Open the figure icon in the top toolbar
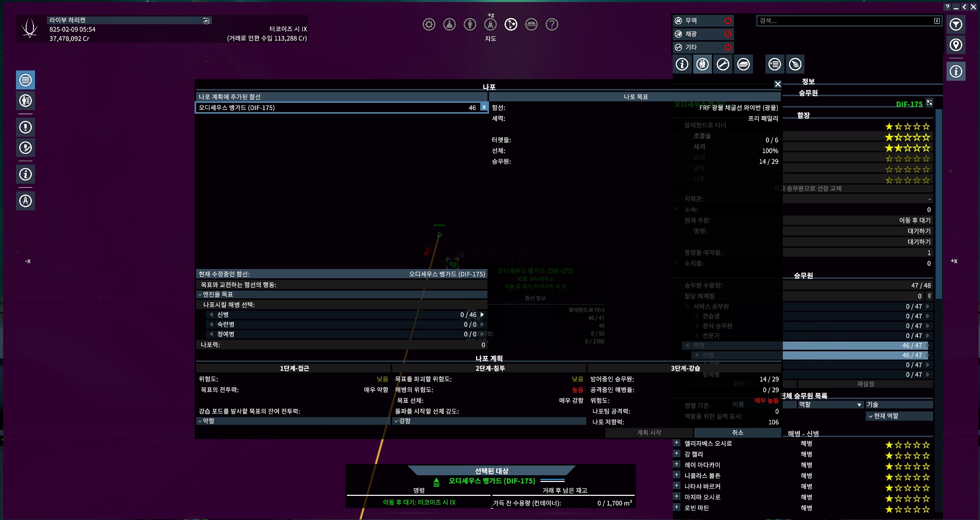The height and width of the screenshot is (520, 980). point(470,24)
